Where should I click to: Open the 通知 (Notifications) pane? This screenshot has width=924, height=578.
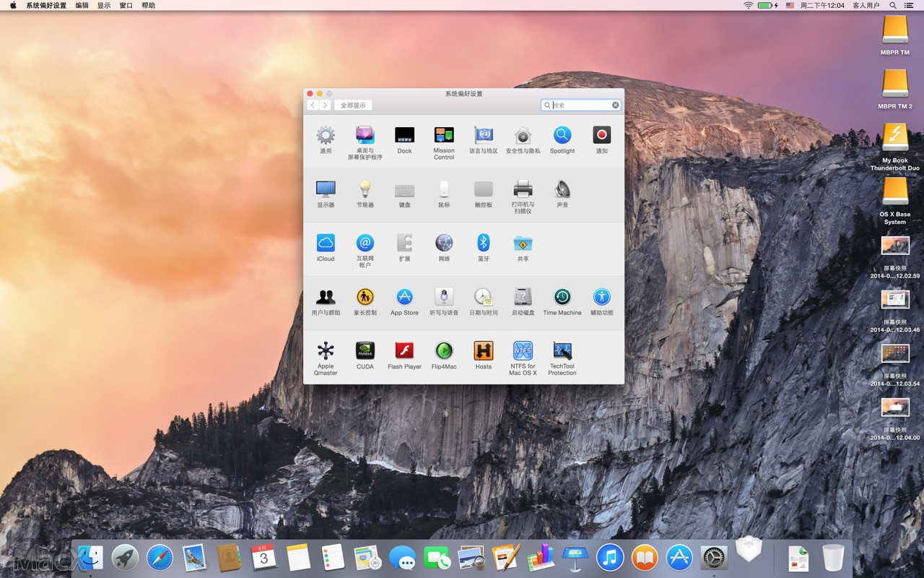coord(601,135)
